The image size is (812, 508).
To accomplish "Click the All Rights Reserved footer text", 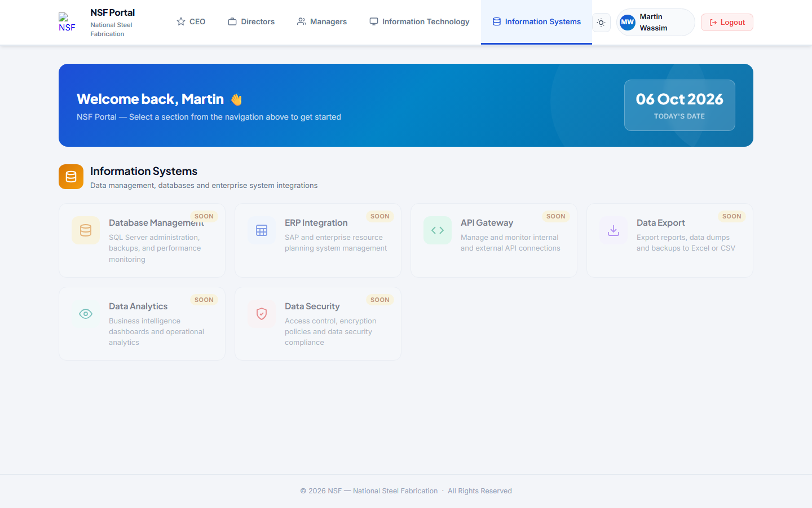I will [x=480, y=491].
